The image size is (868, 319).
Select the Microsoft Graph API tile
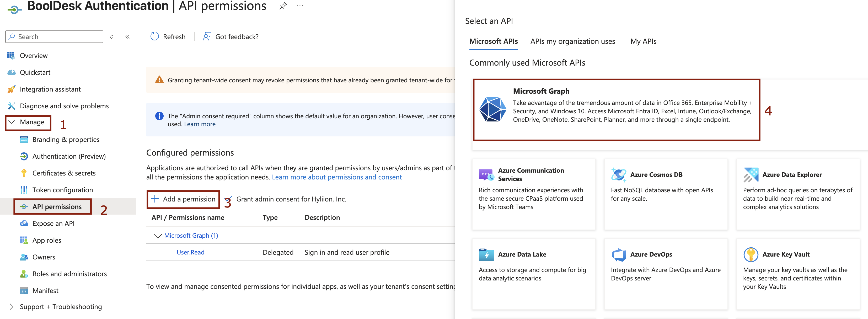616,110
